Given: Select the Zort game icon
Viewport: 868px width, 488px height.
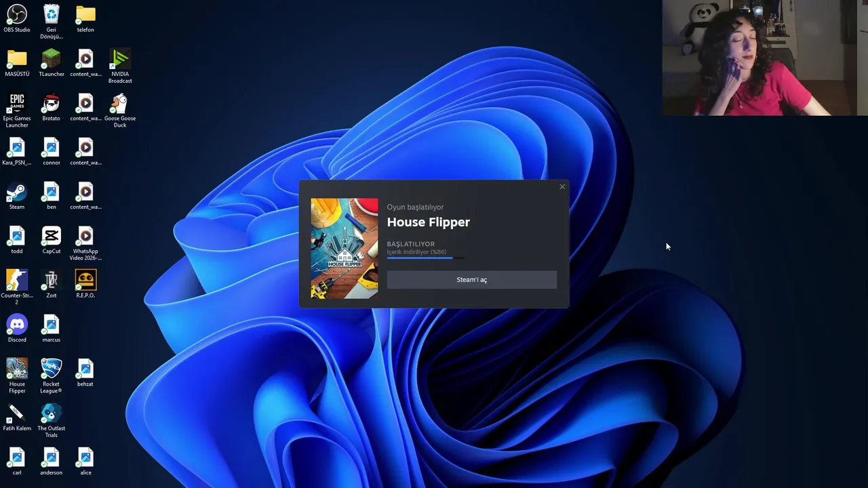Looking at the screenshot, I should pos(51,284).
